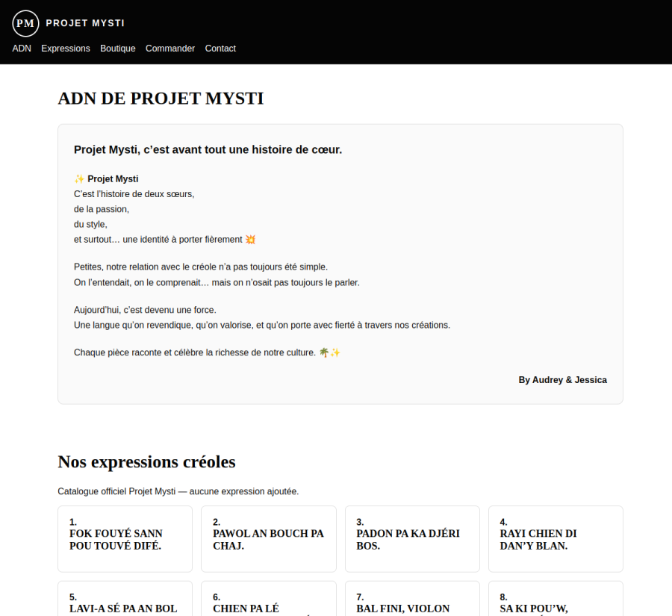The width and height of the screenshot is (672, 616).
Task: Click the 'de la passion,' line
Action: point(102,209)
